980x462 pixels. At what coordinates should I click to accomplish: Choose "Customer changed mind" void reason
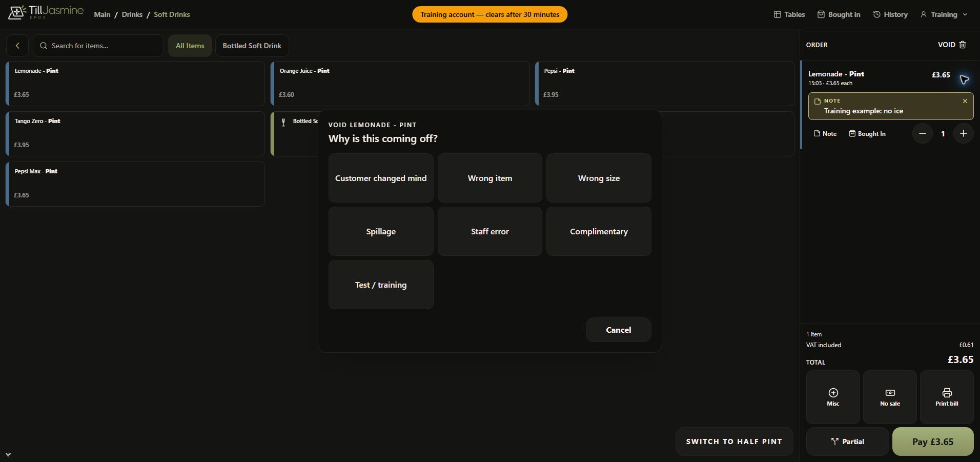(x=381, y=178)
